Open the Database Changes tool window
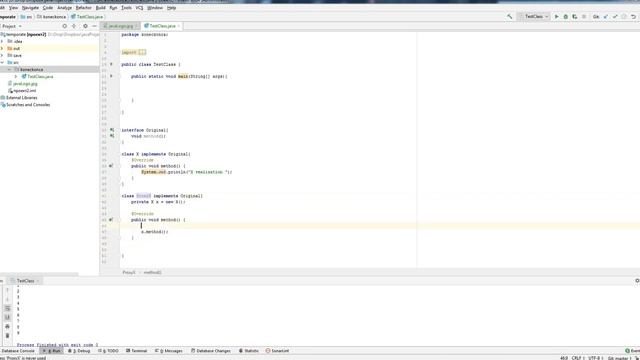The height and width of the screenshot is (360, 640). pyautogui.click(x=211, y=351)
